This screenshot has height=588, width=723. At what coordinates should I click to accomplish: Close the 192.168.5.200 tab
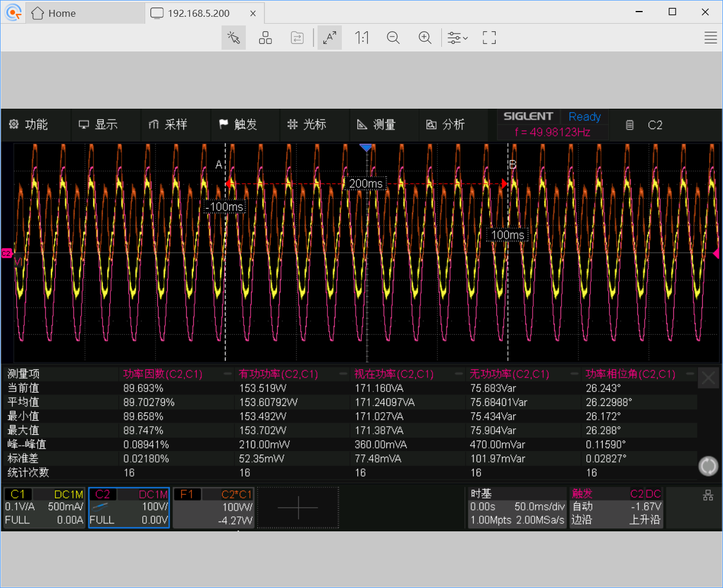pyautogui.click(x=253, y=13)
